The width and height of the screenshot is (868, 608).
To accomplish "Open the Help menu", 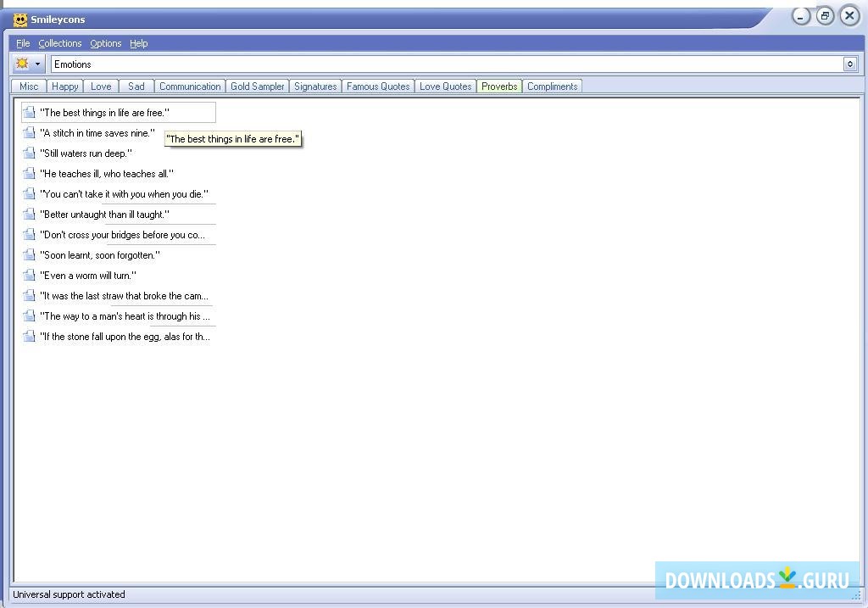I will pos(139,43).
